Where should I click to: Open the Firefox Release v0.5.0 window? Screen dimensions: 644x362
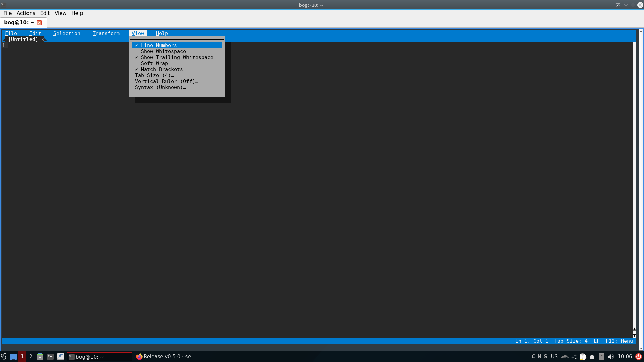pyautogui.click(x=166, y=357)
